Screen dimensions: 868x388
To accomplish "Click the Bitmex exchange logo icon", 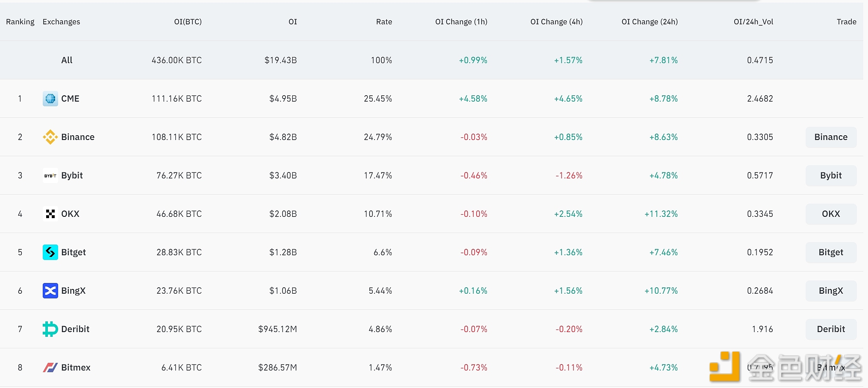I will pyautogui.click(x=50, y=368).
